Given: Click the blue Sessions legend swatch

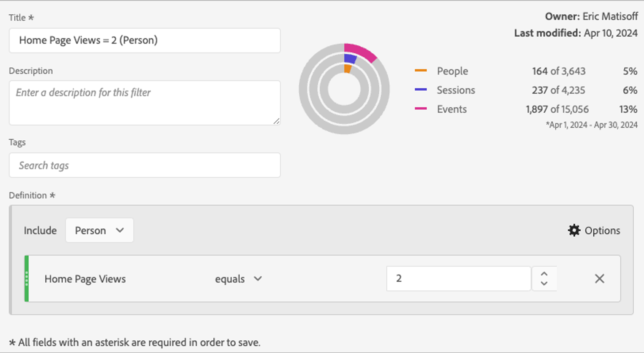Looking at the screenshot, I should [420, 90].
